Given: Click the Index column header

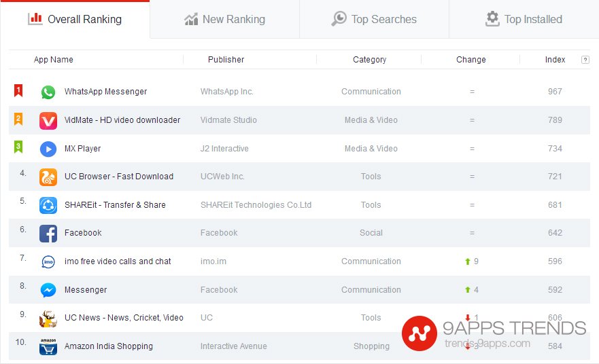Looking at the screenshot, I should (x=555, y=60).
